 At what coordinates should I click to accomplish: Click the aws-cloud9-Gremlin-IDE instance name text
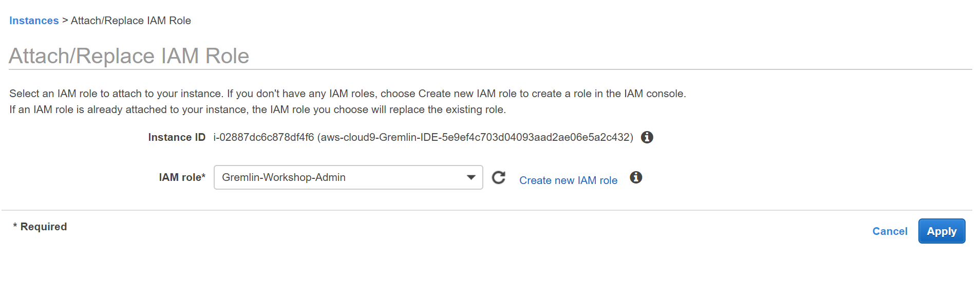pos(475,137)
